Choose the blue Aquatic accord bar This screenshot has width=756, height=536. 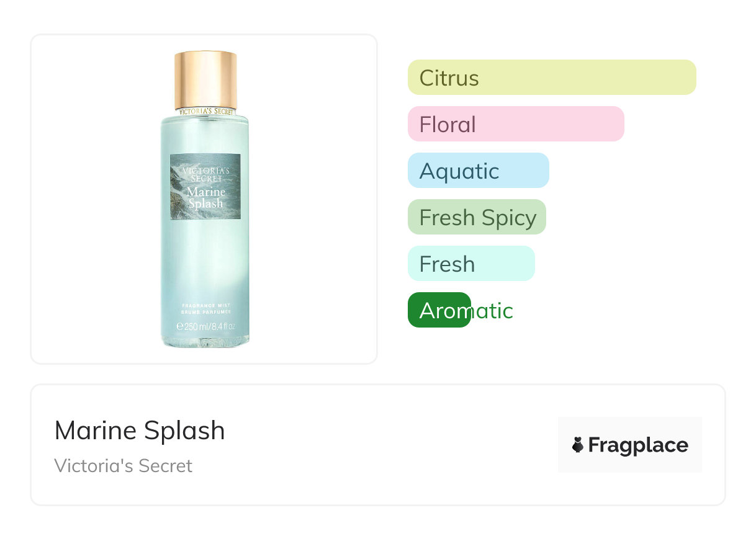click(478, 171)
